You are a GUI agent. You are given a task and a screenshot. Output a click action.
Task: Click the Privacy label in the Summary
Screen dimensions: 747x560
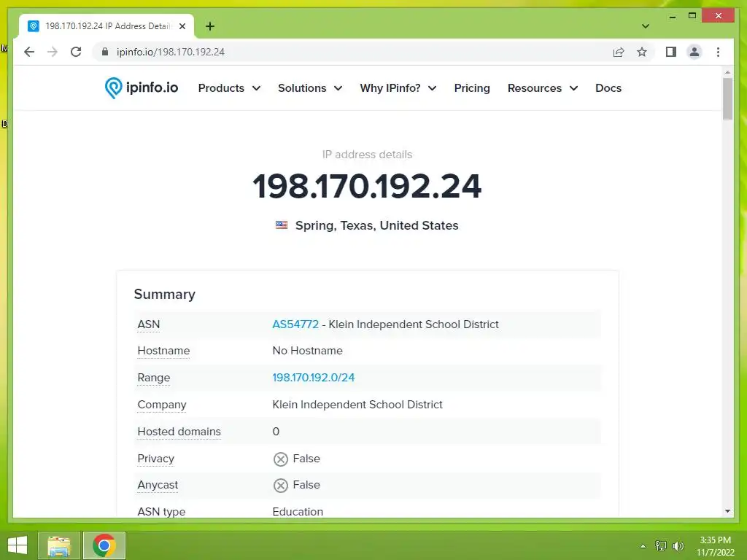pyautogui.click(x=155, y=459)
